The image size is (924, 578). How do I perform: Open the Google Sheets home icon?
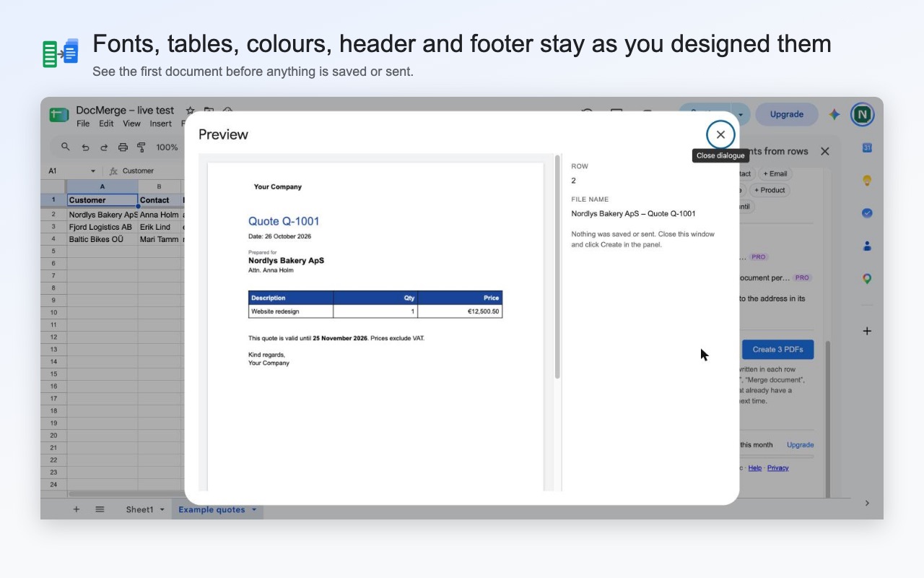click(x=58, y=115)
